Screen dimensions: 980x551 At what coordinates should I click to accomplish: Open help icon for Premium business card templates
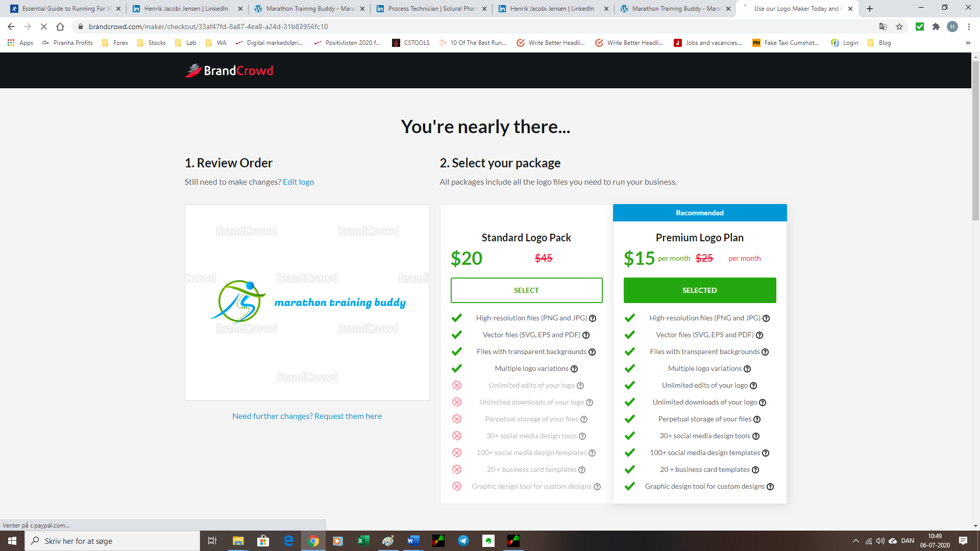click(755, 470)
